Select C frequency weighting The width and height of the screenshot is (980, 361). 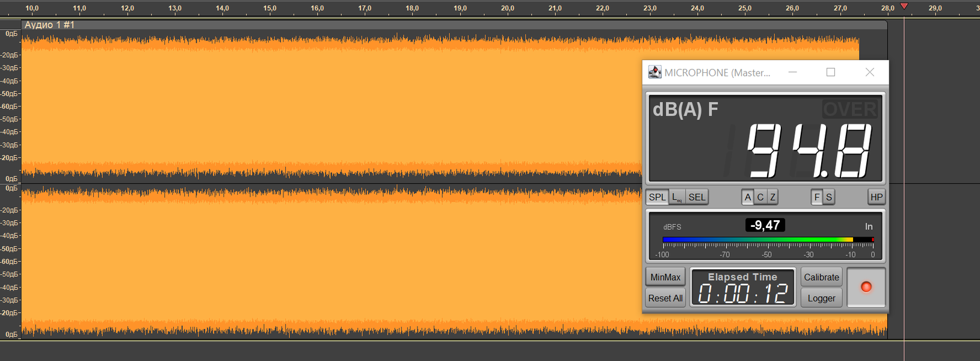point(760,197)
